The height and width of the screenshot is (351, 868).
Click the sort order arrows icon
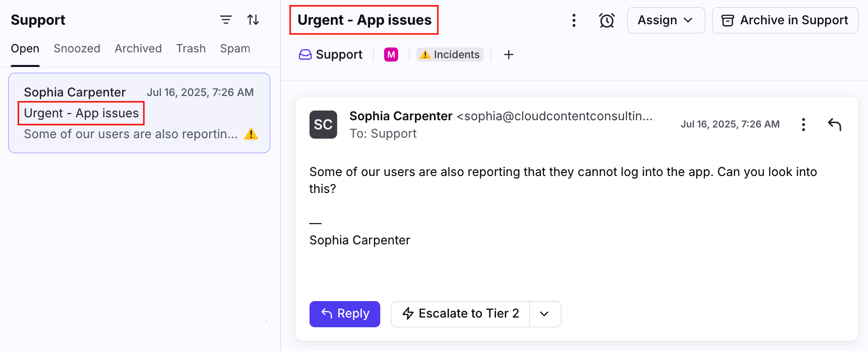click(x=253, y=20)
